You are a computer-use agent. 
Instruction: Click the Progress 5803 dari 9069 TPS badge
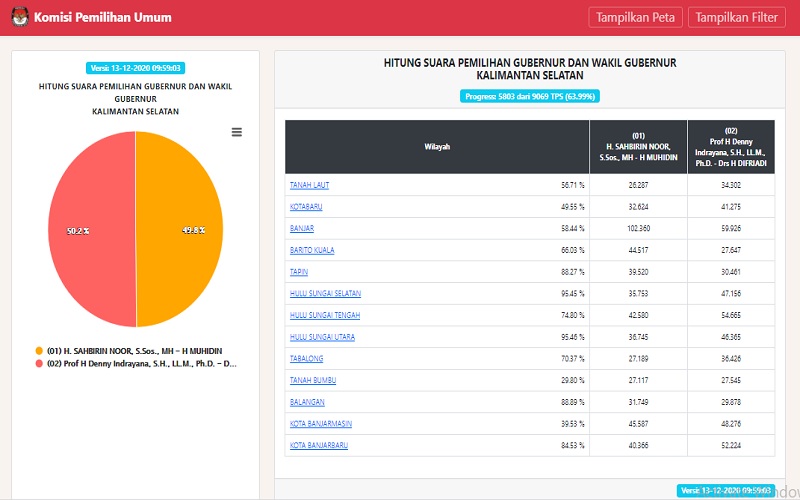[530, 96]
